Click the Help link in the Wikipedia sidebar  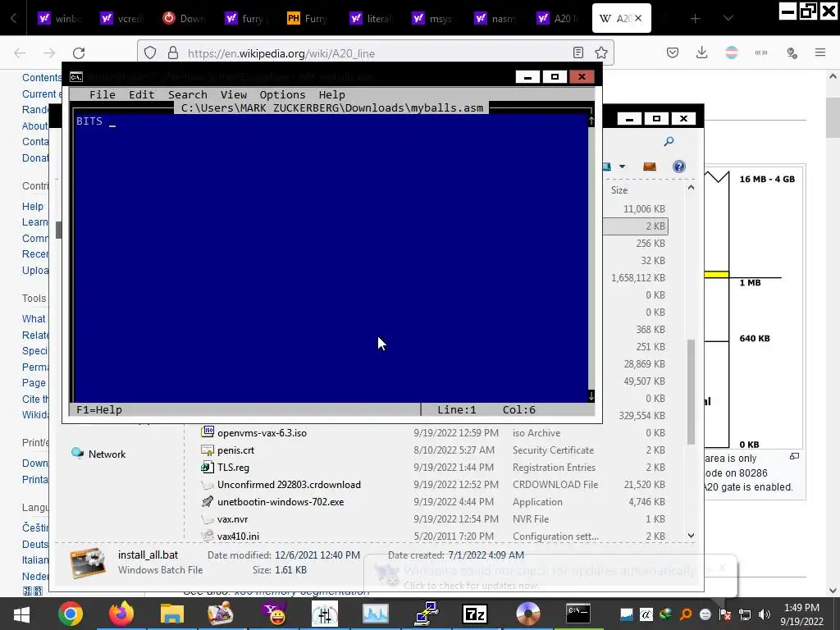click(x=33, y=206)
